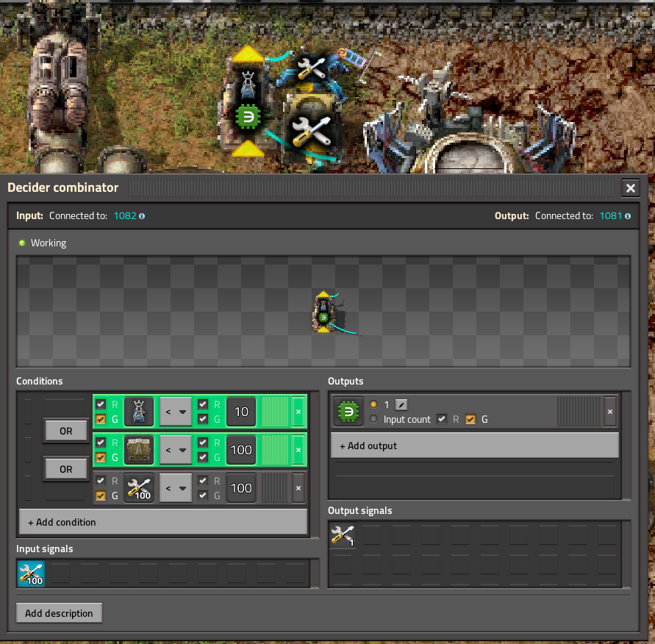Delete the second condition row with its X
The width and height of the screenshot is (655, 644).
point(298,450)
